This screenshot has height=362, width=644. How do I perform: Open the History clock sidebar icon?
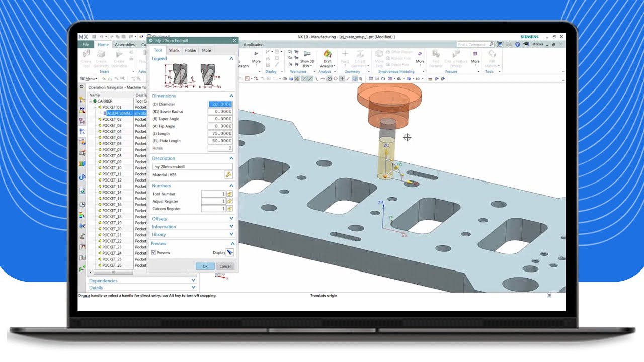pyautogui.click(x=82, y=204)
